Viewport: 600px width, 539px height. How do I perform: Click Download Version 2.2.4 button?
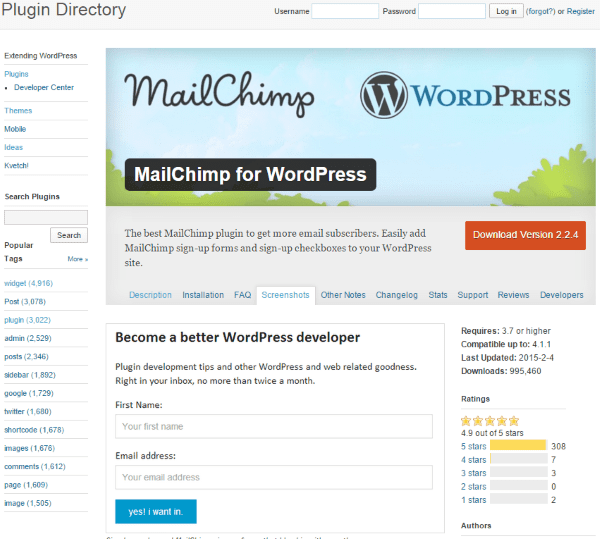(x=525, y=235)
